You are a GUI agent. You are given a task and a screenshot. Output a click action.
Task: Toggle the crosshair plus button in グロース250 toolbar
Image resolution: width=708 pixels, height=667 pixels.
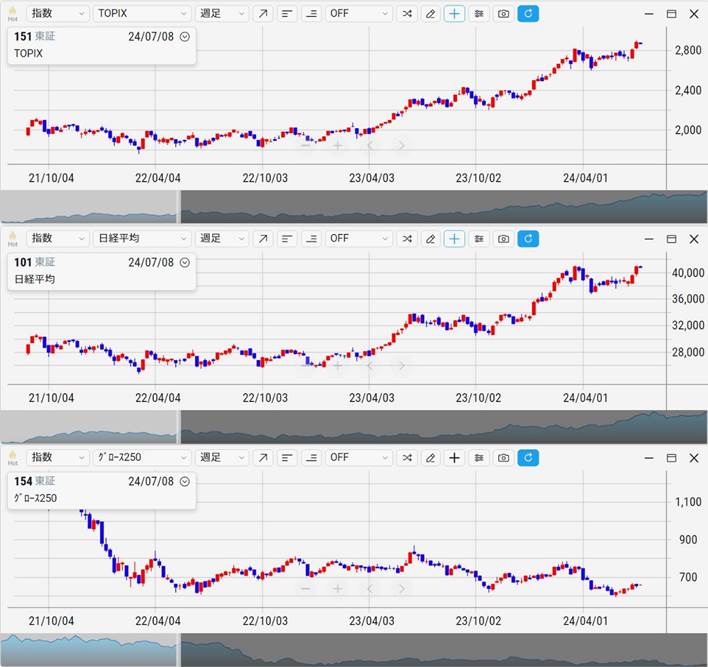click(455, 458)
